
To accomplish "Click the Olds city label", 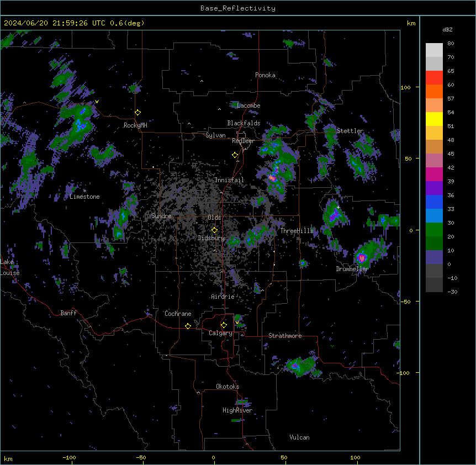I will point(214,218).
